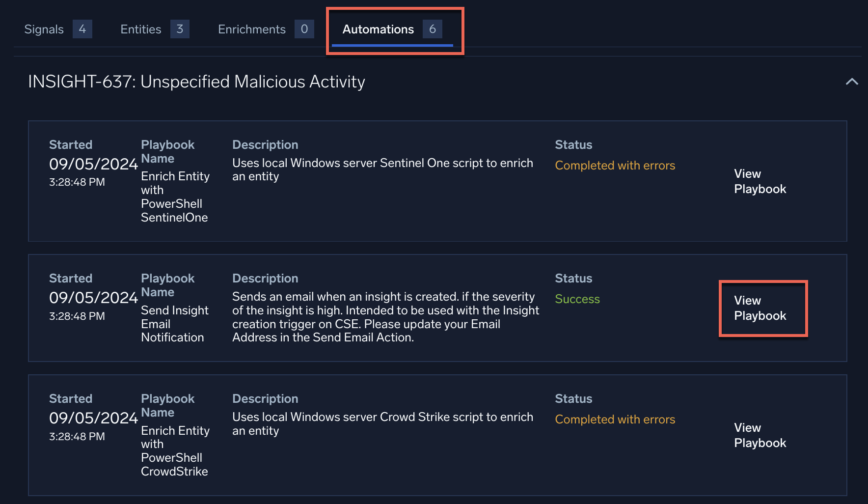
Task: Switch to the Signals tab
Action: coord(44,29)
